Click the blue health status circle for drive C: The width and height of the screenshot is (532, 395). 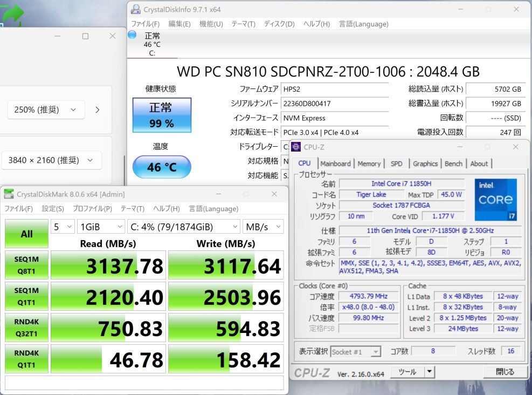(132, 35)
